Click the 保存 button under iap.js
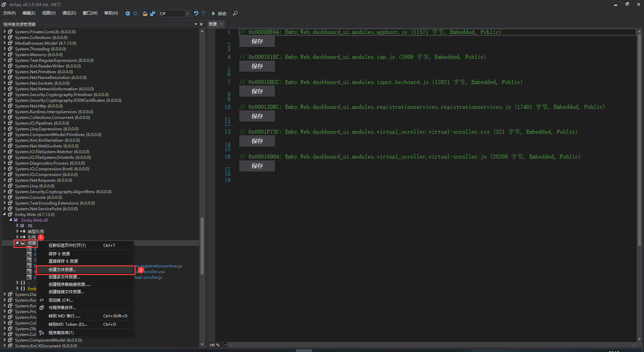This screenshot has width=644, height=352. (257, 66)
